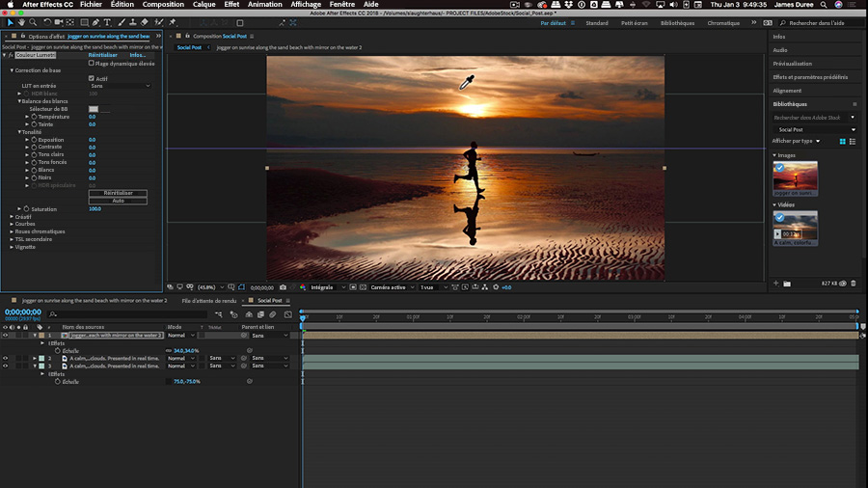The width and height of the screenshot is (868, 488).
Task: Select the Zoom magnifier tool
Action: tap(33, 21)
